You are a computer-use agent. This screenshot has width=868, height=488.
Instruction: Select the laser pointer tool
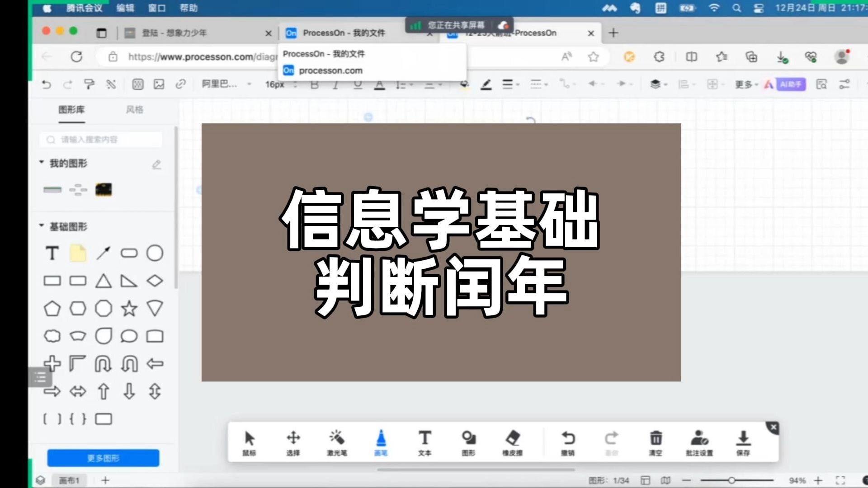pos(337,442)
